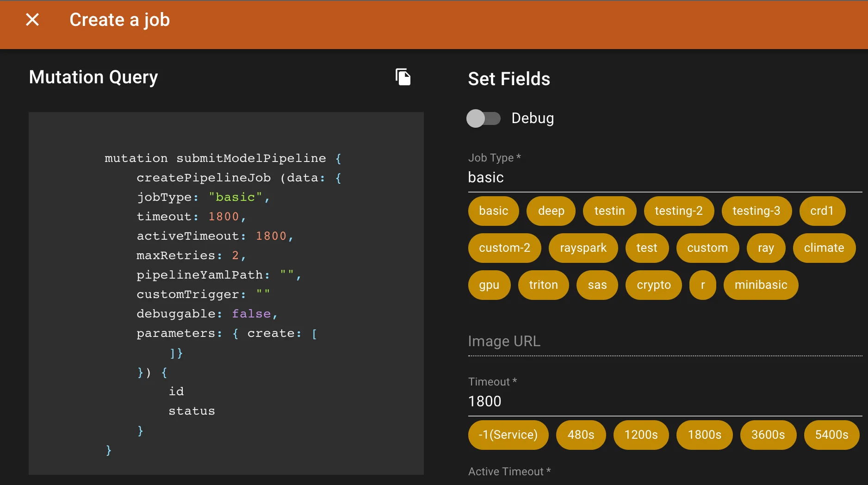This screenshot has width=868, height=485.
Task: Click the Image URL input field
Action: point(665,342)
